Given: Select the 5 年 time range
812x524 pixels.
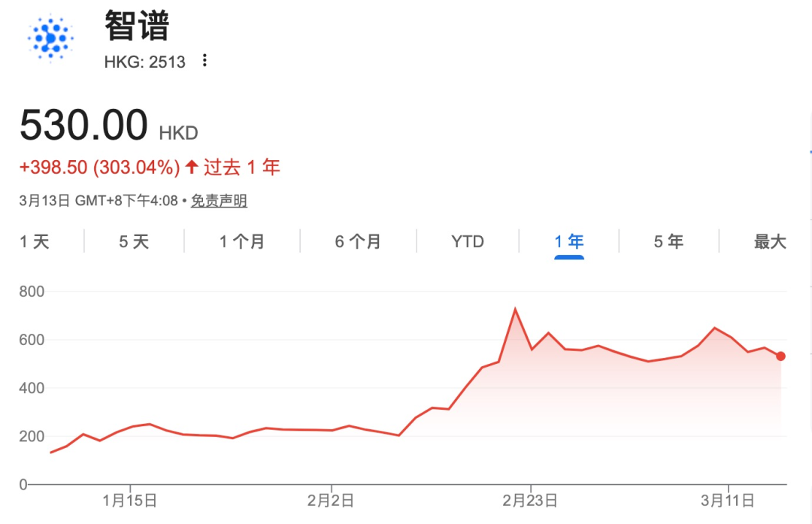Looking at the screenshot, I should [x=667, y=241].
